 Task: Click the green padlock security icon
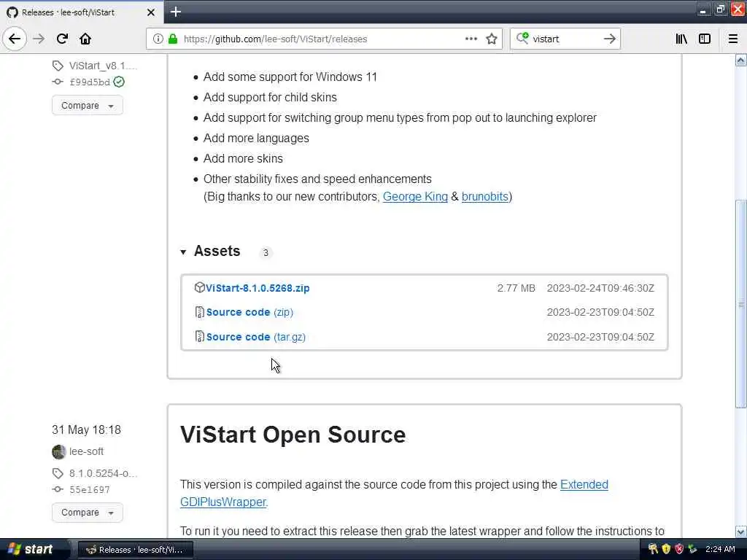[173, 39]
